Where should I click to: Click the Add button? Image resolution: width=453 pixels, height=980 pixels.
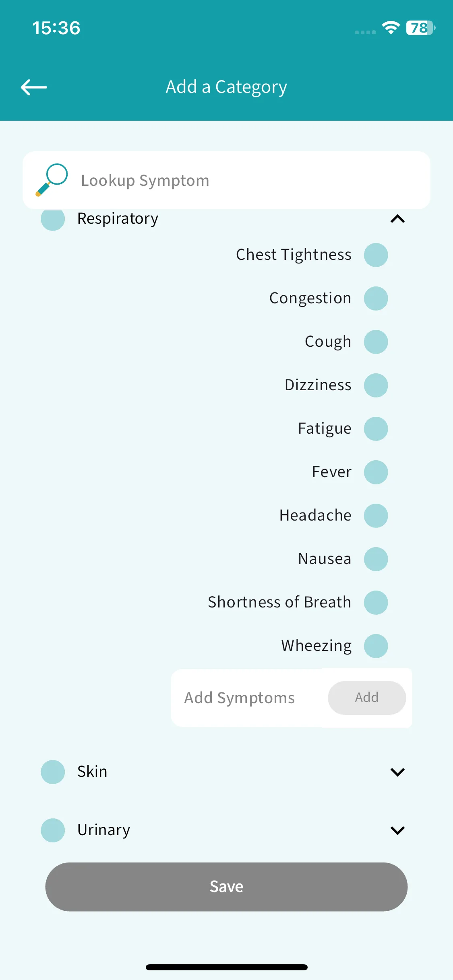[367, 698]
